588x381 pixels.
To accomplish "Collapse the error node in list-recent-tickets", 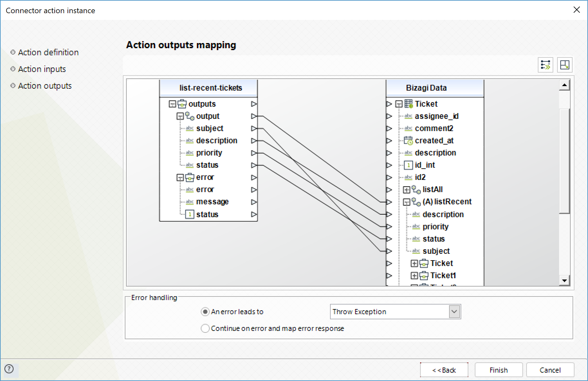I will coord(180,177).
